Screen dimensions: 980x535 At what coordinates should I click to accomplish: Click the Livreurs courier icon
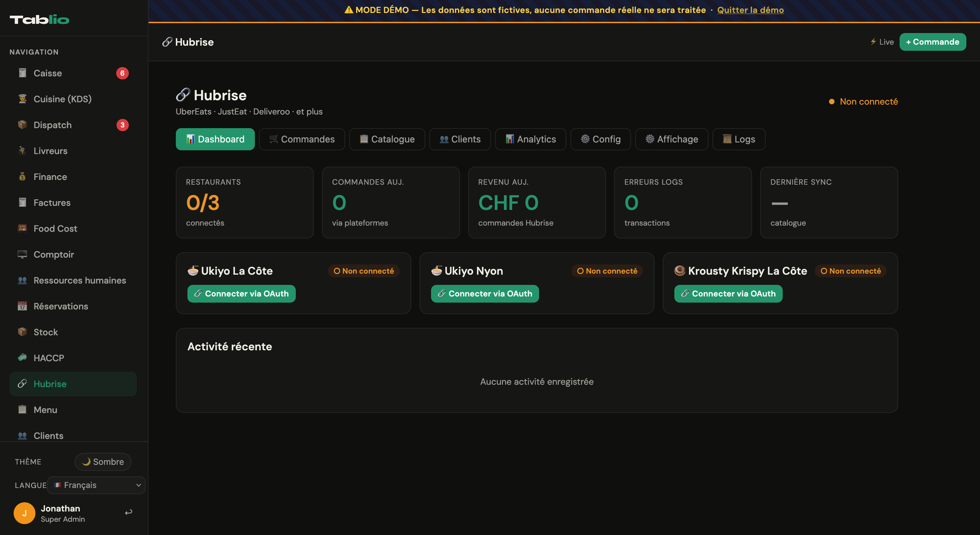click(x=22, y=150)
